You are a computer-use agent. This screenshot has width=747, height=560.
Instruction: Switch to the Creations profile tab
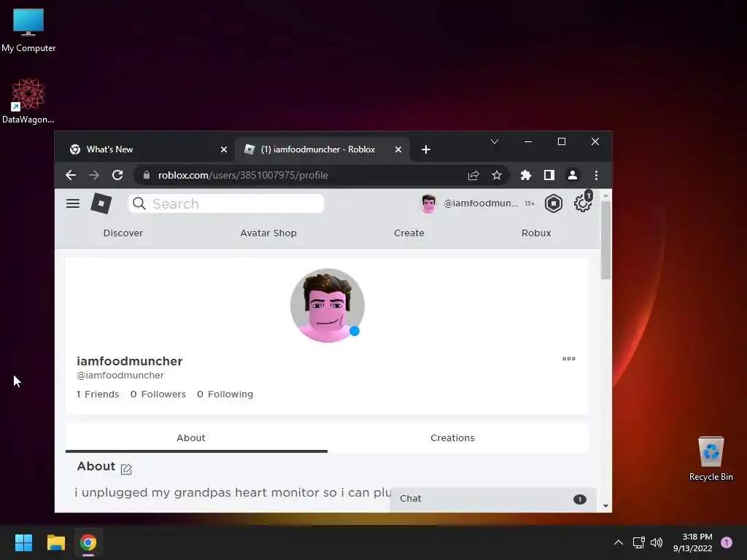pyautogui.click(x=452, y=437)
